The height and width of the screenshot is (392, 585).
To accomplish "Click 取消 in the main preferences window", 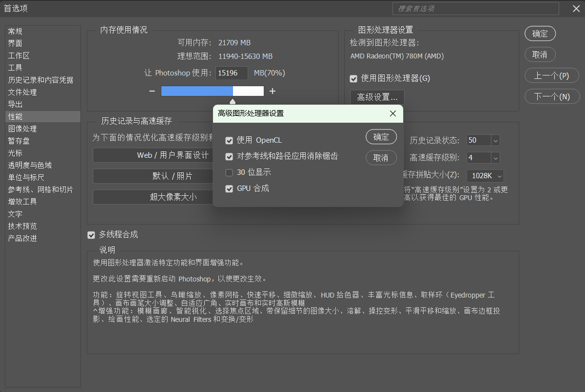I will (540, 55).
